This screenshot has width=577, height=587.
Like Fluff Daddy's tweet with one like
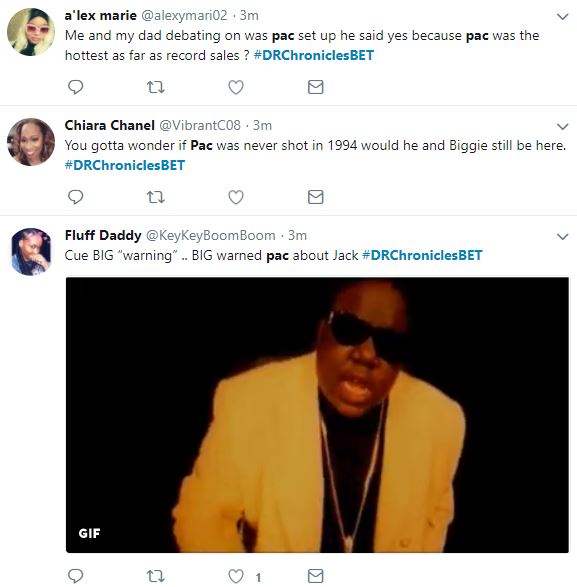click(x=236, y=576)
